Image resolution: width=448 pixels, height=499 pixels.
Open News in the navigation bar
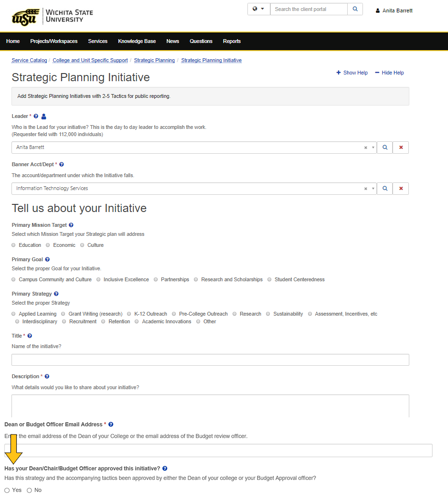click(172, 41)
